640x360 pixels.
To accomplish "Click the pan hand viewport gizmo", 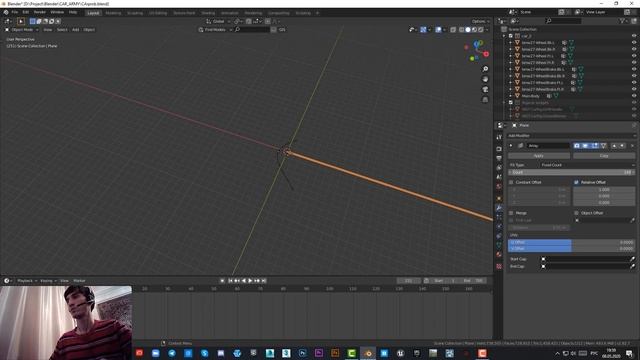I will click(x=485, y=79).
